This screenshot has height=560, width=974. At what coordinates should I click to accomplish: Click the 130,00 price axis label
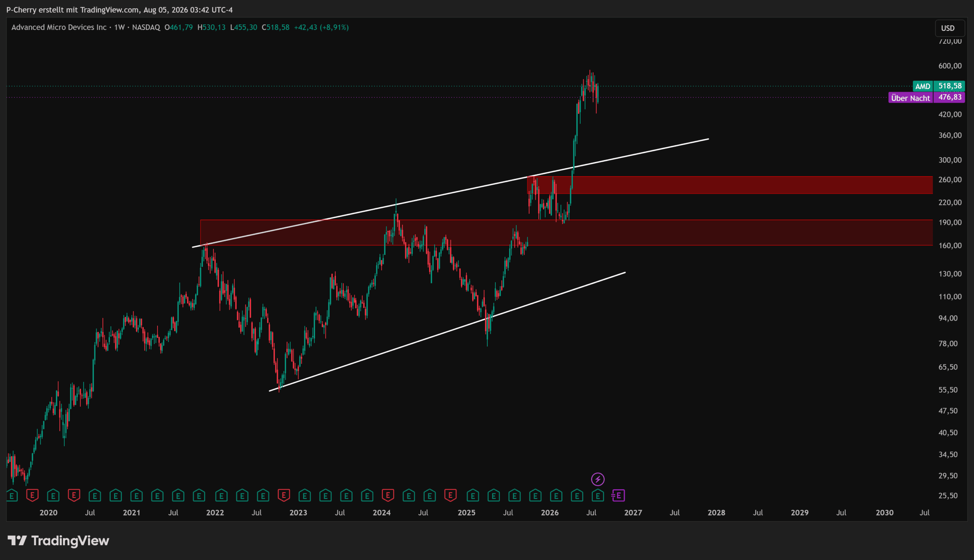pyautogui.click(x=950, y=274)
